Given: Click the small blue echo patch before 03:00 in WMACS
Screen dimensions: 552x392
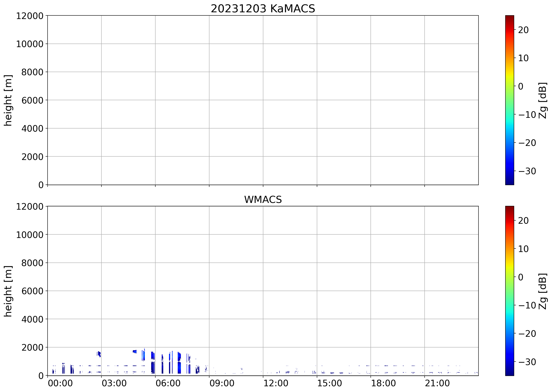Looking at the screenshot, I should click(99, 354).
